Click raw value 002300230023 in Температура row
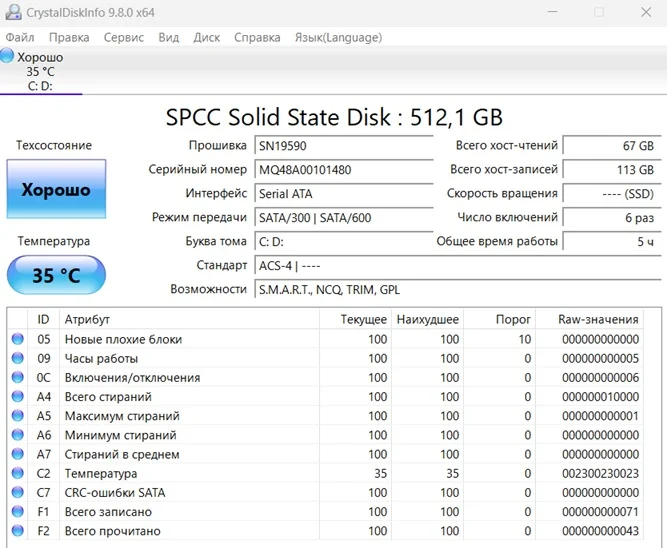The width and height of the screenshot is (667, 548). (600, 473)
